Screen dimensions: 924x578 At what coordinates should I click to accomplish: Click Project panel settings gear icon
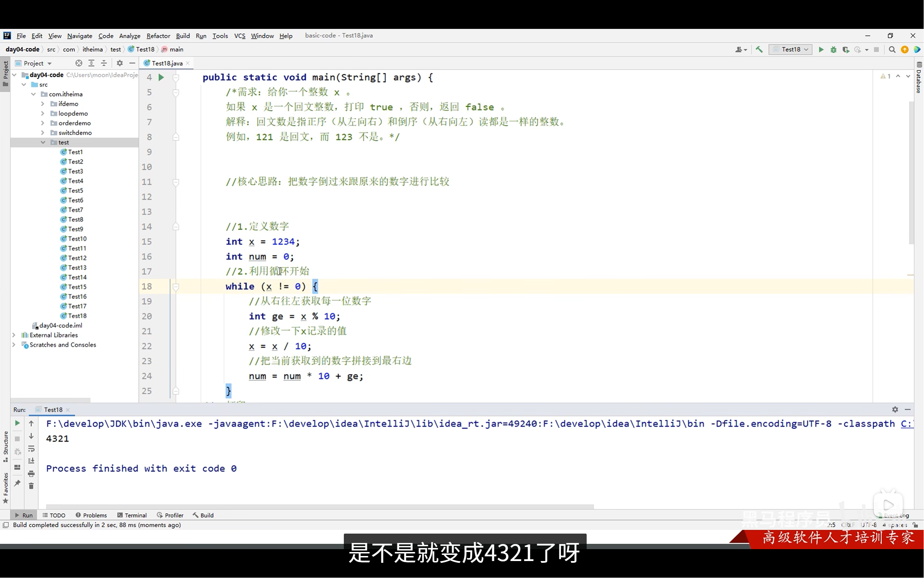[x=119, y=63]
